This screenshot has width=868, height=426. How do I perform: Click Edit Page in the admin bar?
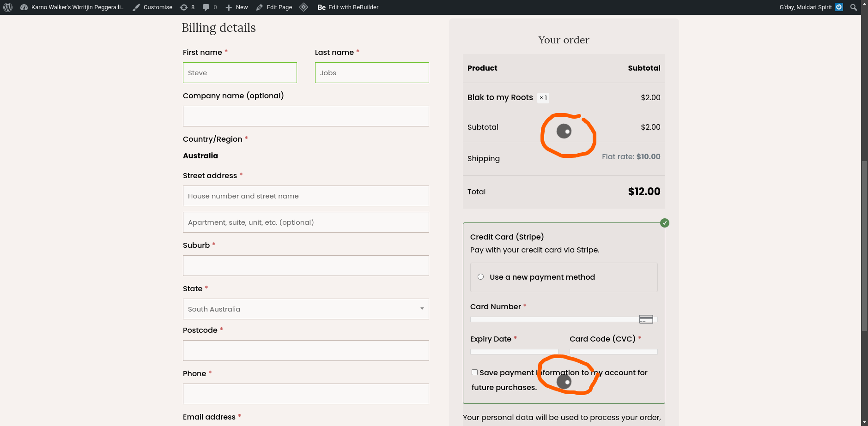point(274,7)
